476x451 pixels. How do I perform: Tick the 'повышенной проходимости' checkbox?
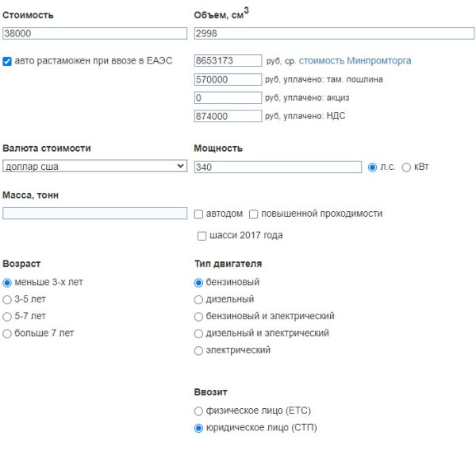tap(254, 214)
